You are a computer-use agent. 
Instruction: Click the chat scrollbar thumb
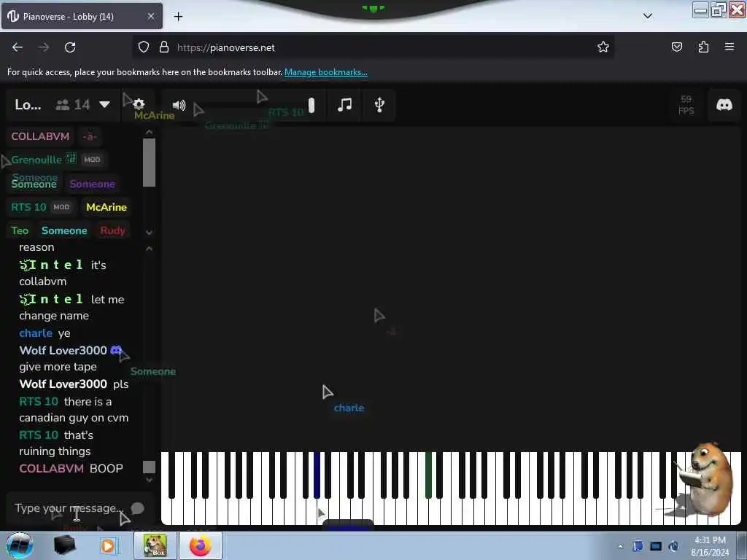tap(149, 467)
